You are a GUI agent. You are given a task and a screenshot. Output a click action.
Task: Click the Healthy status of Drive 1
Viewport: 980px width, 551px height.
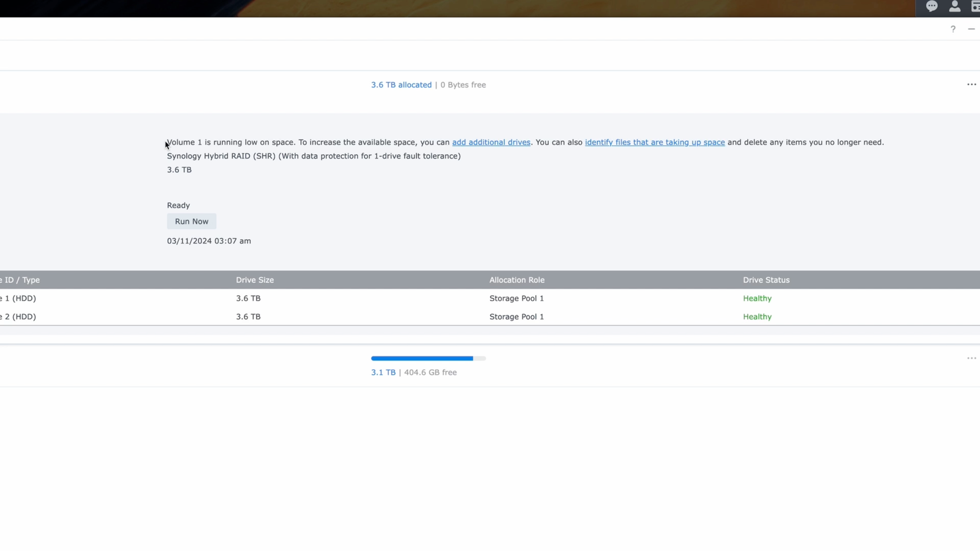(757, 298)
